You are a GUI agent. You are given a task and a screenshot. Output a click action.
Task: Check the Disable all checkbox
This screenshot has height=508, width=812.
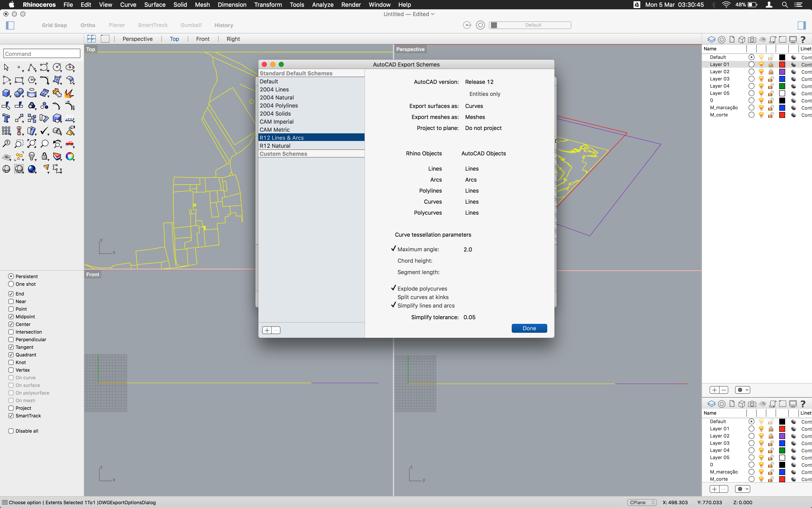(x=11, y=431)
